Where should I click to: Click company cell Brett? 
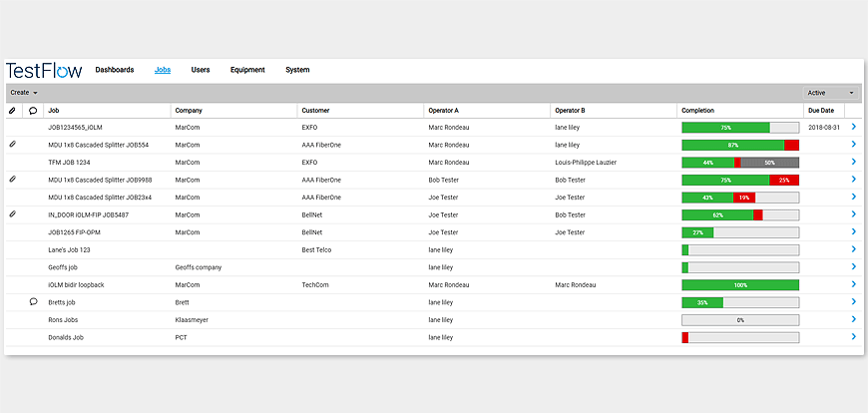pos(183,303)
